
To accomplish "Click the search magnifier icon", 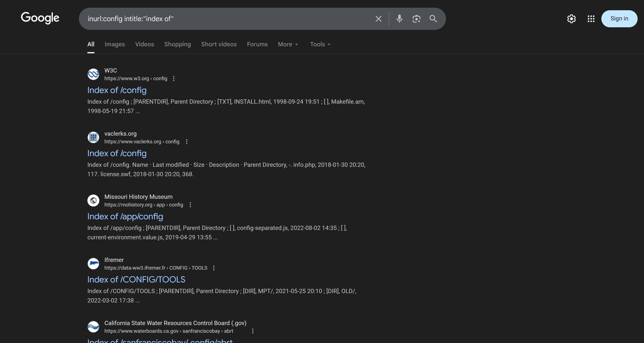I will pos(433,19).
